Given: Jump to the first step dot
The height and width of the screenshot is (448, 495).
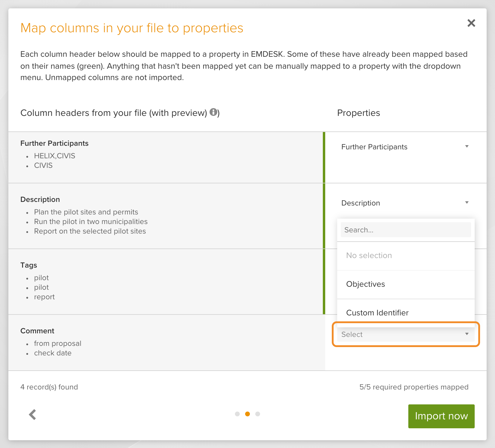Looking at the screenshot, I should (237, 414).
